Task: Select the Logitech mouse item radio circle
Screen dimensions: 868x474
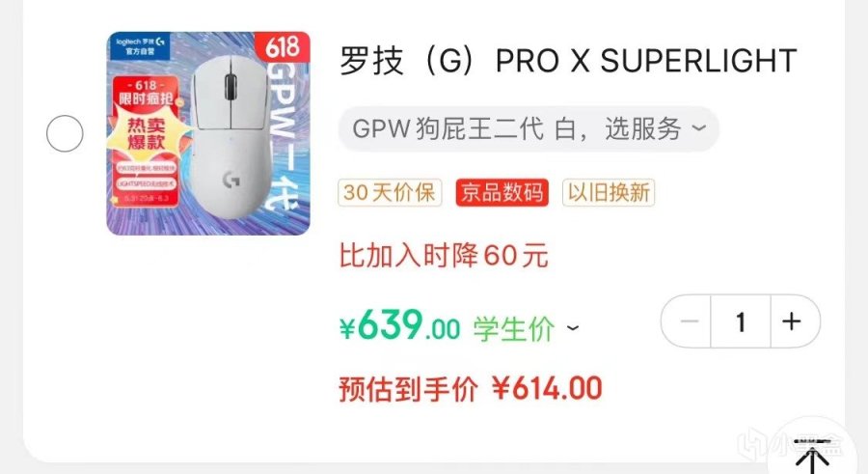Action: (65, 133)
